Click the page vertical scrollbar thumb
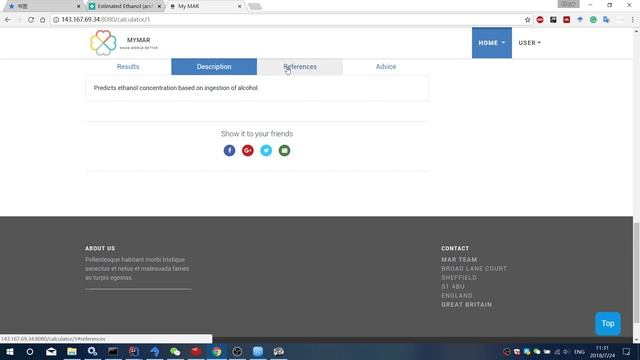640x360 pixels. (636, 273)
